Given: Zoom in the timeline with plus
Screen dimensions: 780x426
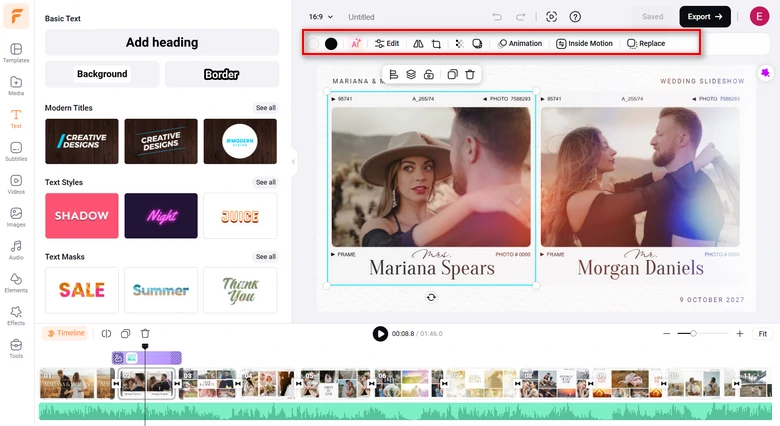Looking at the screenshot, I should (x=740, y=333).
